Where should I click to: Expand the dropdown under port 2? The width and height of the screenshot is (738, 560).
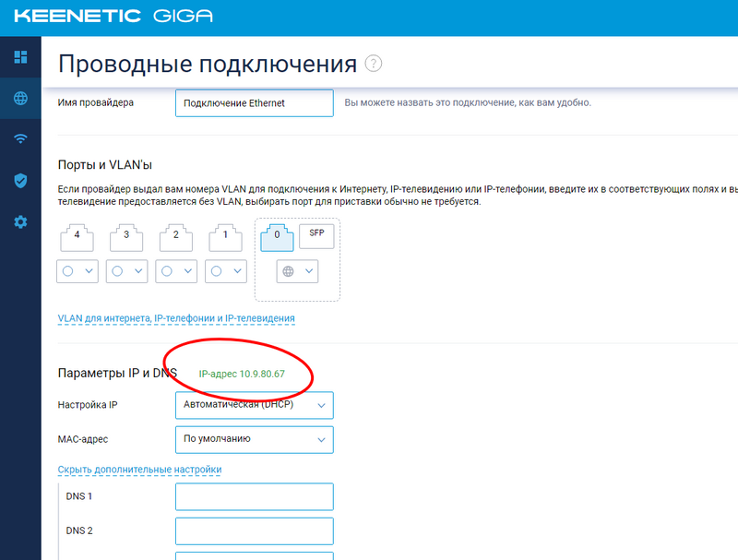coord(176,271)
